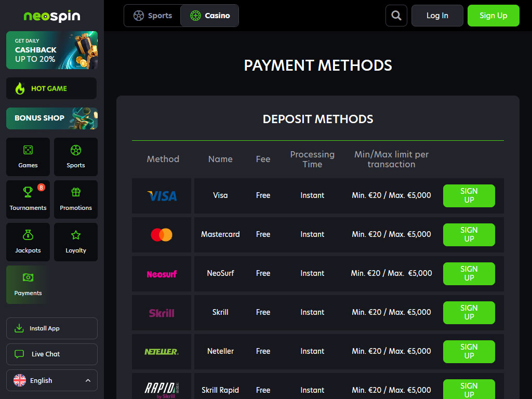Click the Mastercard logo
Viewport: 532px width, 399px height.
click(162, 235)
